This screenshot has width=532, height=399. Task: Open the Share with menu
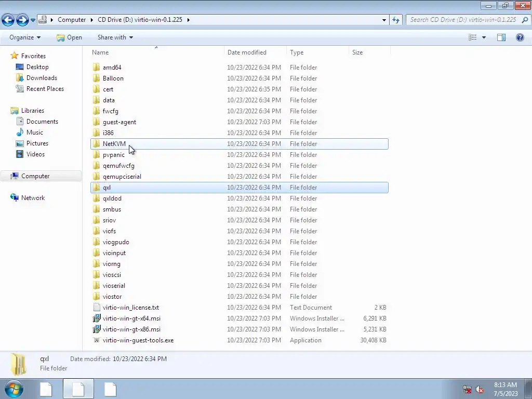pyautogui.click(x=115, y=37)
